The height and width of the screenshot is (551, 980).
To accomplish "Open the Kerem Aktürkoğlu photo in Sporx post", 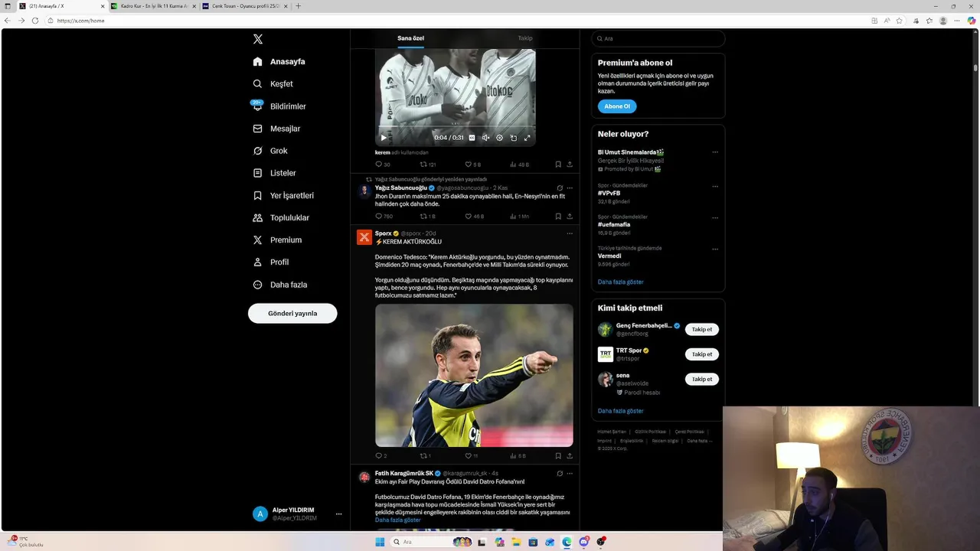I will point(474,376).
